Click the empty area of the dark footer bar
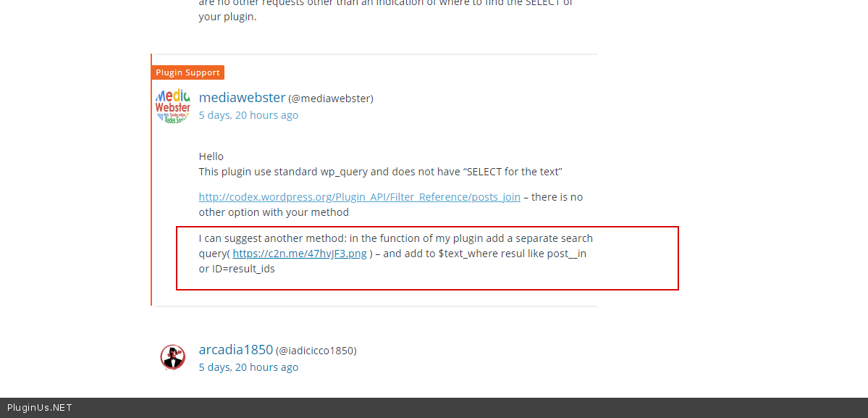This screenshot has height=418, width=868. 471,408
